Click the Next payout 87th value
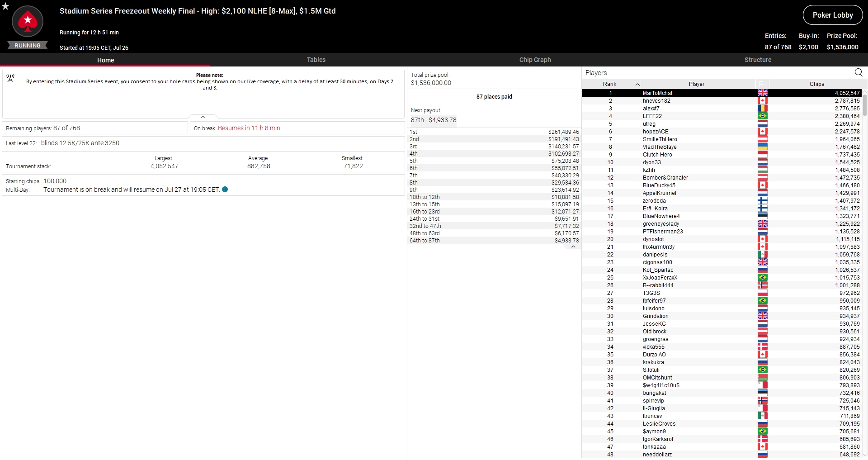868x460 pixels. tap(434, 120)
